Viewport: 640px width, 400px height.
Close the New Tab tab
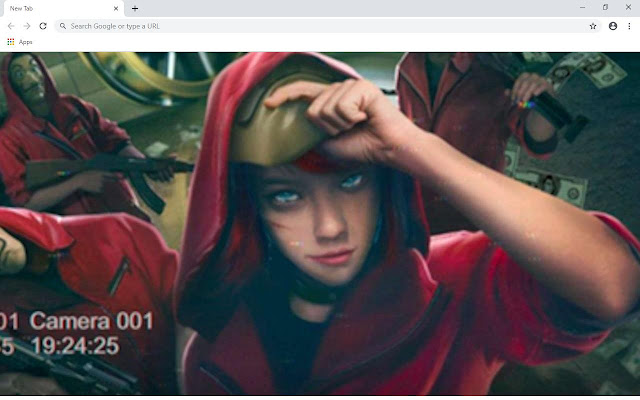(x=116, y=9)
